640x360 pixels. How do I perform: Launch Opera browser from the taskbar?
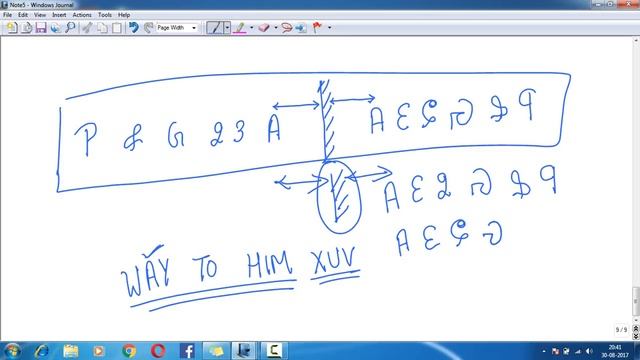158,351
